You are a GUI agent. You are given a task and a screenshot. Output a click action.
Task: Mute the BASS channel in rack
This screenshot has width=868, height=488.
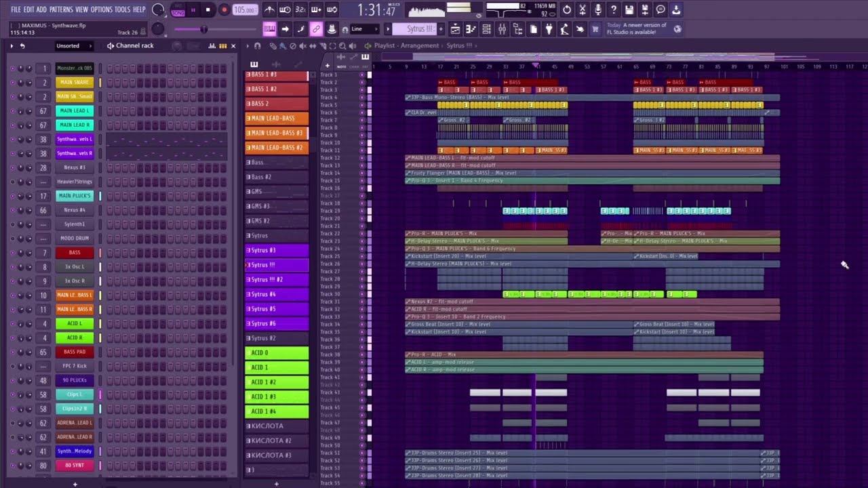(x=12, y=253)
